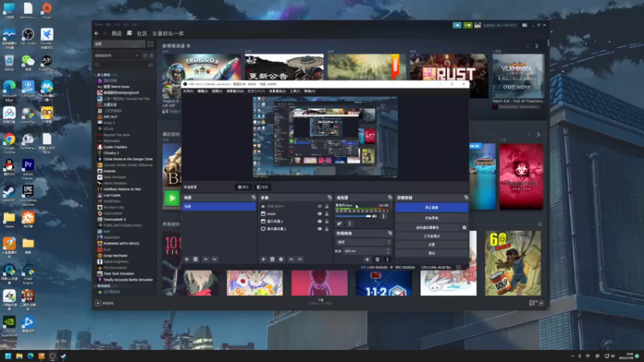
Task: Pop out the Audio Mixer dock panel
Action: click(x=390, y=198)
